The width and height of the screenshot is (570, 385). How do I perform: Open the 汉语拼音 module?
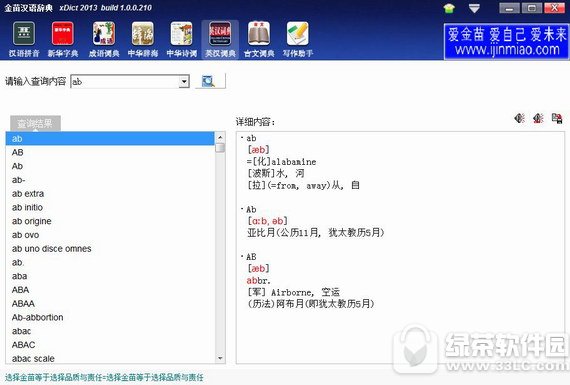tap(24, 39)
